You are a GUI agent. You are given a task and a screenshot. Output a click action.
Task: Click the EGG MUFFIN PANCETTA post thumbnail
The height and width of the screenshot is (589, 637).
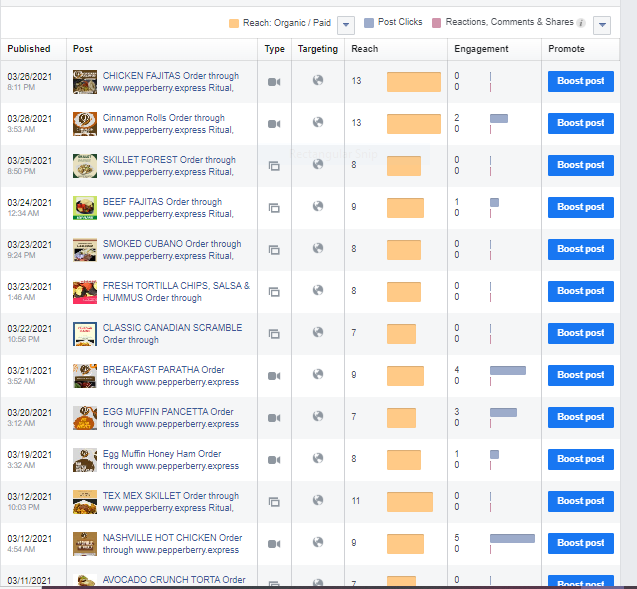85,418
